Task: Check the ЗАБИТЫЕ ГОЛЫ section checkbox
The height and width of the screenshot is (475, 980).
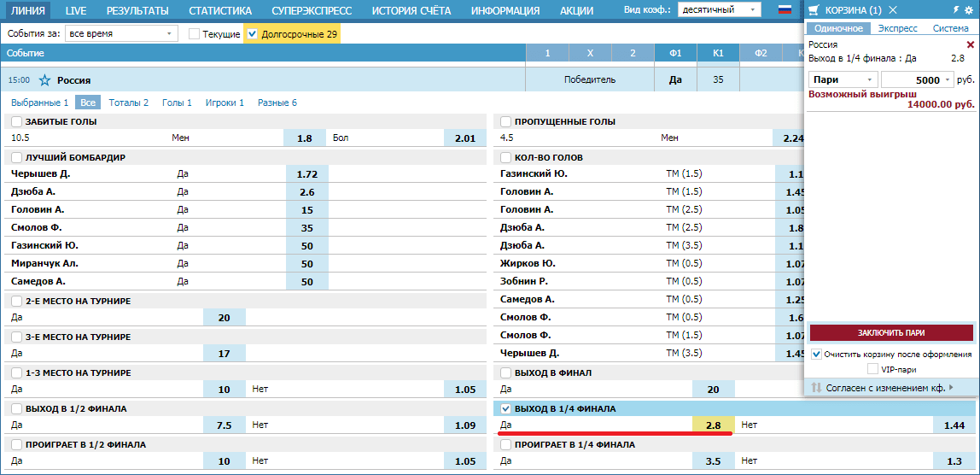Action: (16, 121)
